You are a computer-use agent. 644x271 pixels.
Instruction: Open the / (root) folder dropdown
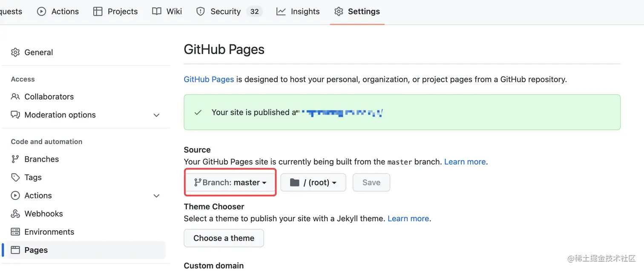click(313, 183)
